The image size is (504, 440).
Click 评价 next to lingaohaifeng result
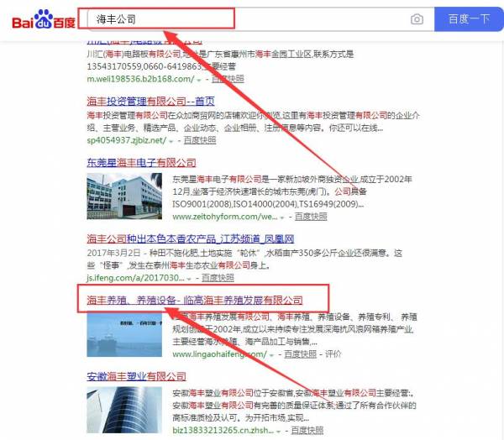coord(333,354)
